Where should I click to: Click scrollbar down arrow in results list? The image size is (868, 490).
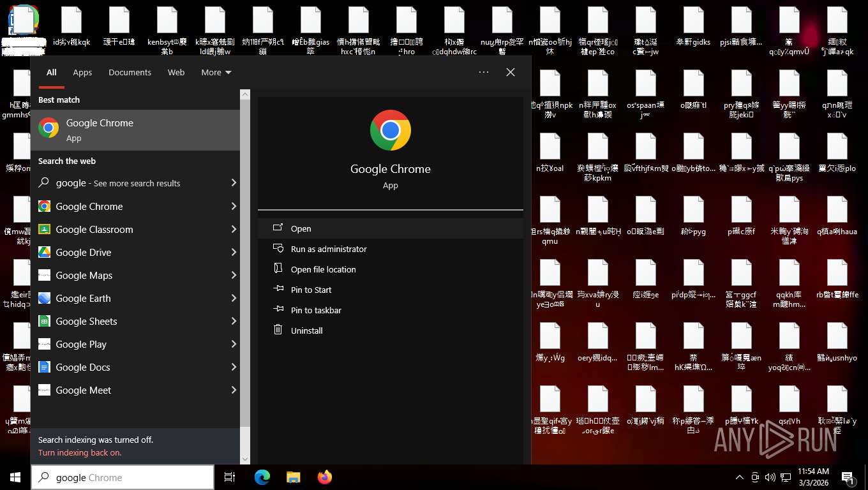pyautogui.click(x=245, y=459)
